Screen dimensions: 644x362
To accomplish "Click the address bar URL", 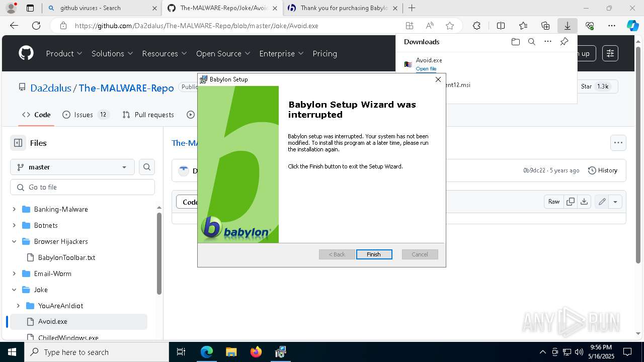I will 197,26.
